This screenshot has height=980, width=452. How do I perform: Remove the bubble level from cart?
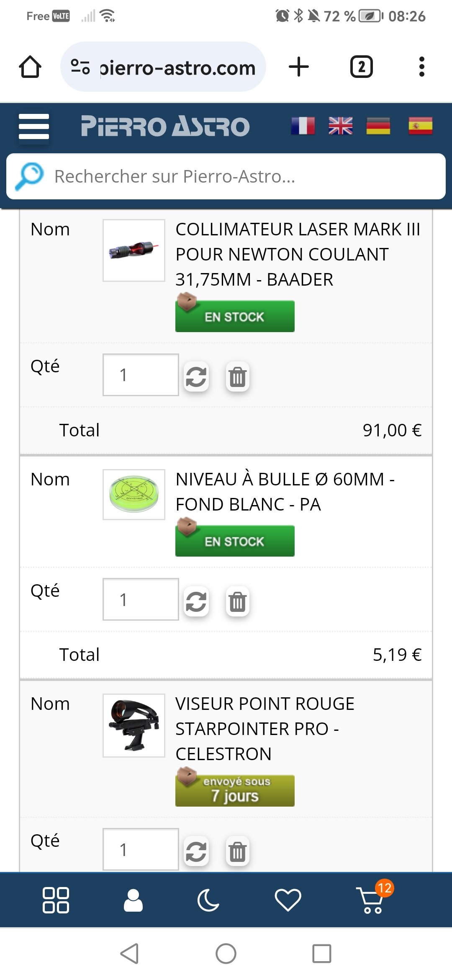pyautogui.click(x=237, y=601)
